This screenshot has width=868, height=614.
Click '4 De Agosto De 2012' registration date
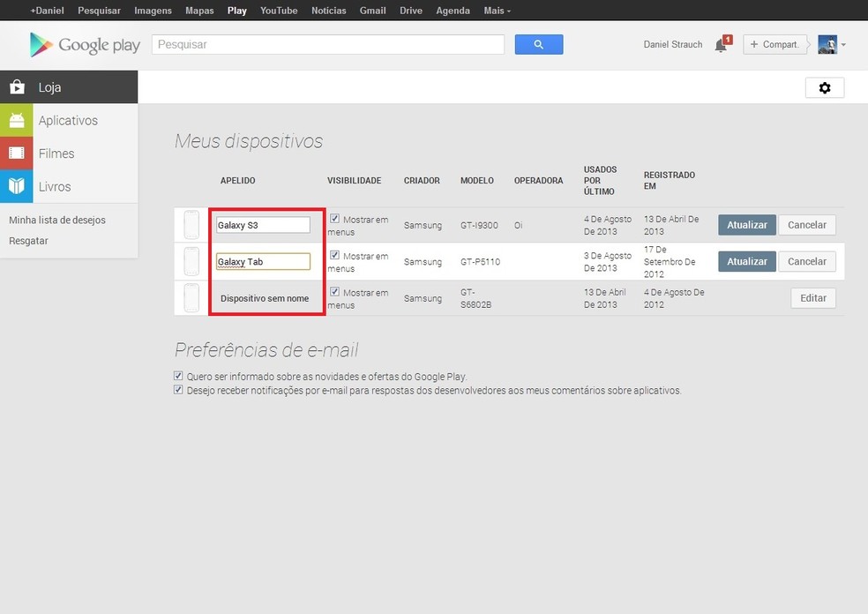click(x=674, y=298)
